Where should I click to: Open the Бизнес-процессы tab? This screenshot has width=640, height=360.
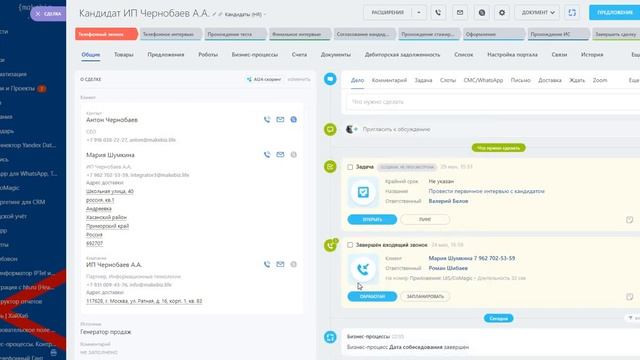[x=255, y=55]
